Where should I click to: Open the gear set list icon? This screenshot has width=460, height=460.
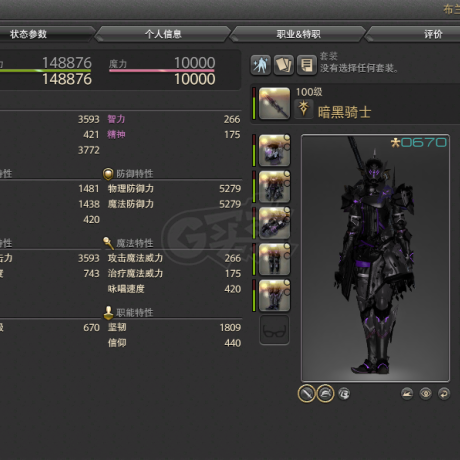click(x=306, y=65)
